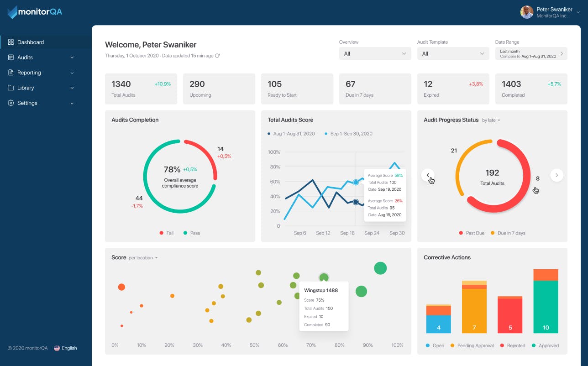Viewport: 588px width, 366px height.
Task: Open the Audit Template dropdown
Action: click(x=453, y=53)
